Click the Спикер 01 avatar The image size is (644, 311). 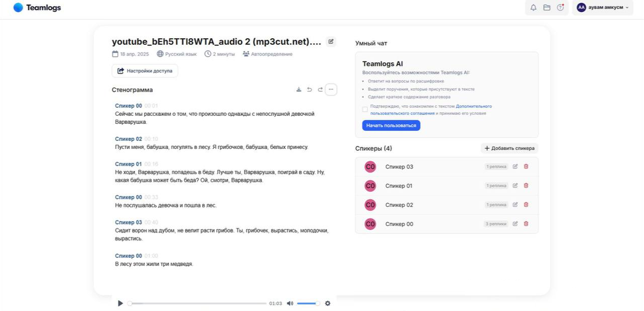coord(370,186)
